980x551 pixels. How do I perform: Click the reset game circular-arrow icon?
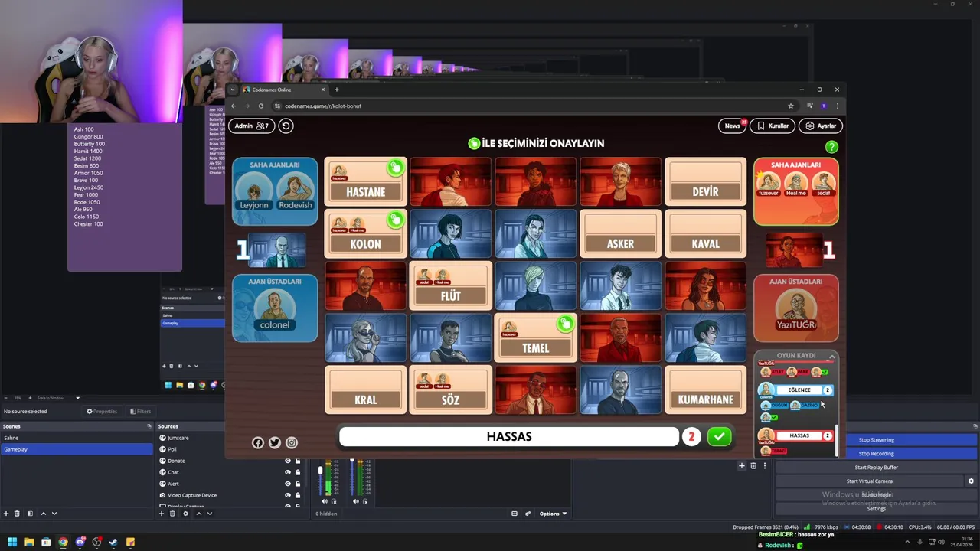click(286, 126)
